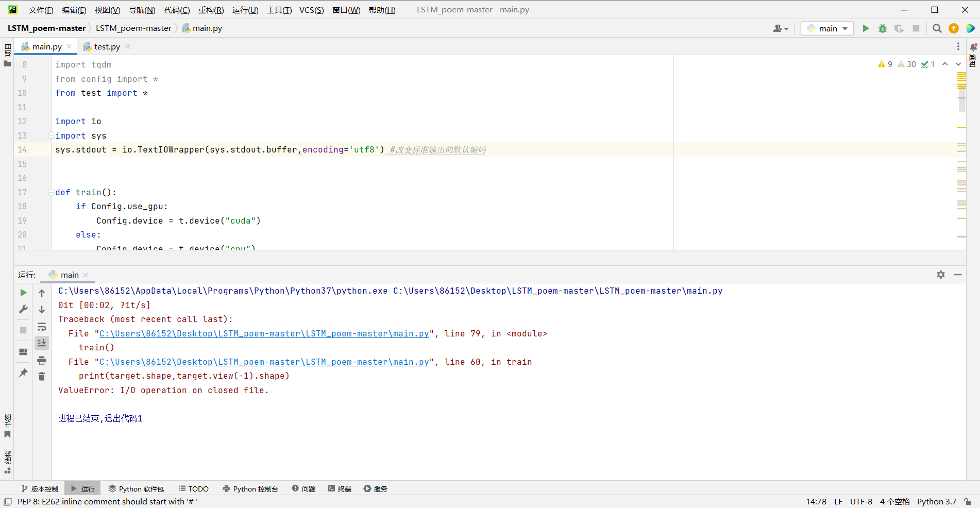Viewport: 980px width, 508px height.
Task: Restore layout icon in Run panel
Action: (x=23, y=352)
